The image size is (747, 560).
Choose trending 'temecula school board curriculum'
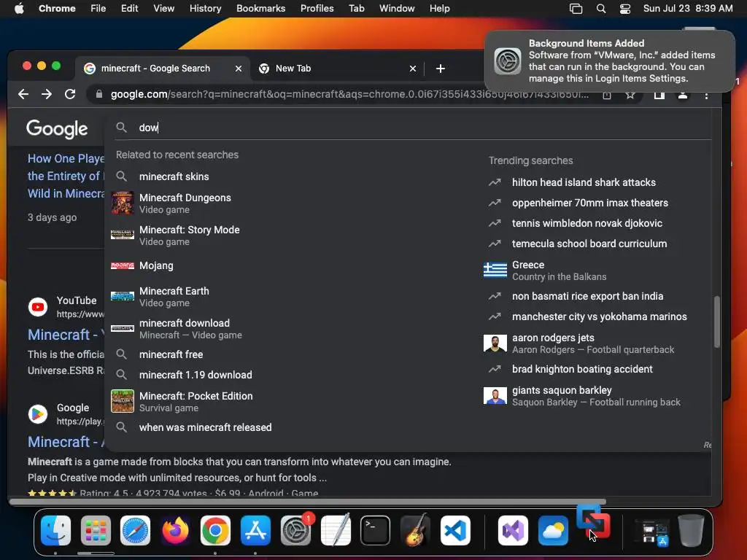point(589,244)
